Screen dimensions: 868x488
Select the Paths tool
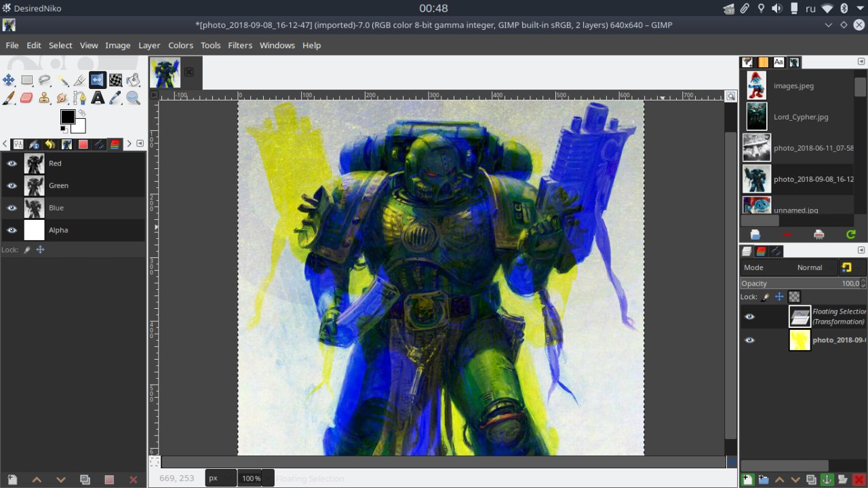point(80,98)
